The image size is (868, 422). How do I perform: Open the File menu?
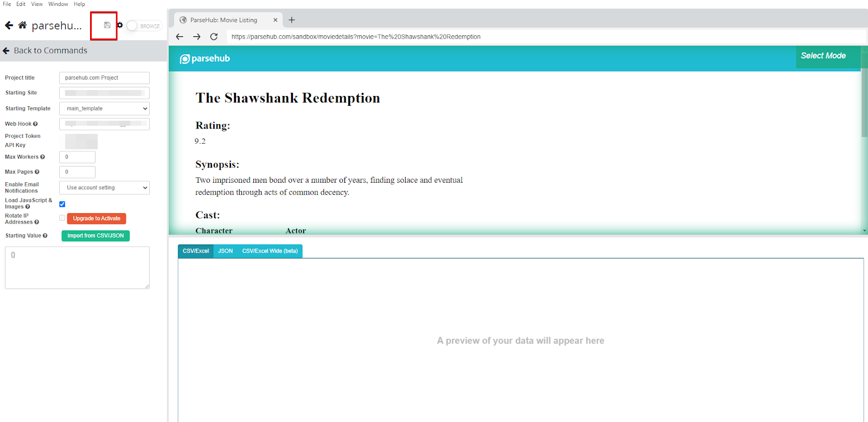[x=7, y=4]
